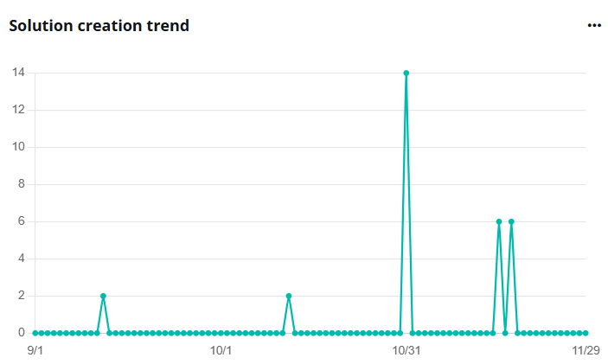Click the 4 y-axis label

click(x=21, y=259)
